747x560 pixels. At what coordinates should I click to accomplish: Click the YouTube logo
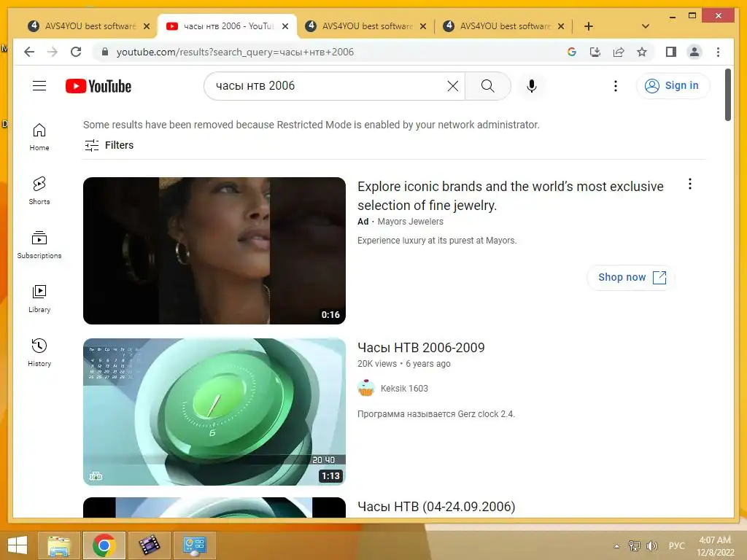pyautogui.click(x=98, y=86)
